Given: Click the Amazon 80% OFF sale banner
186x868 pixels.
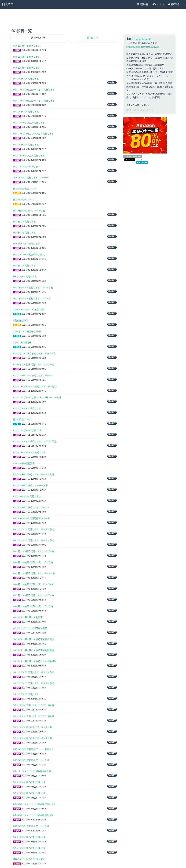Looking at the screenshot, I should point(145,135).
